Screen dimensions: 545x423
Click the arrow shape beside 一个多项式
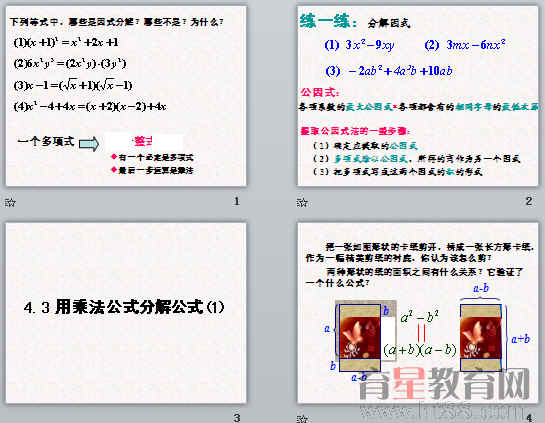click(x=89, y=144)
